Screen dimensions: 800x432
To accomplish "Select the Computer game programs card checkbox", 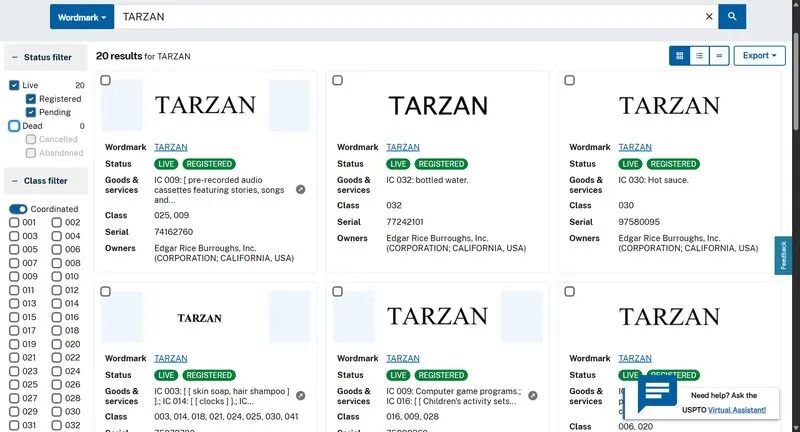I will coord(337,291).
